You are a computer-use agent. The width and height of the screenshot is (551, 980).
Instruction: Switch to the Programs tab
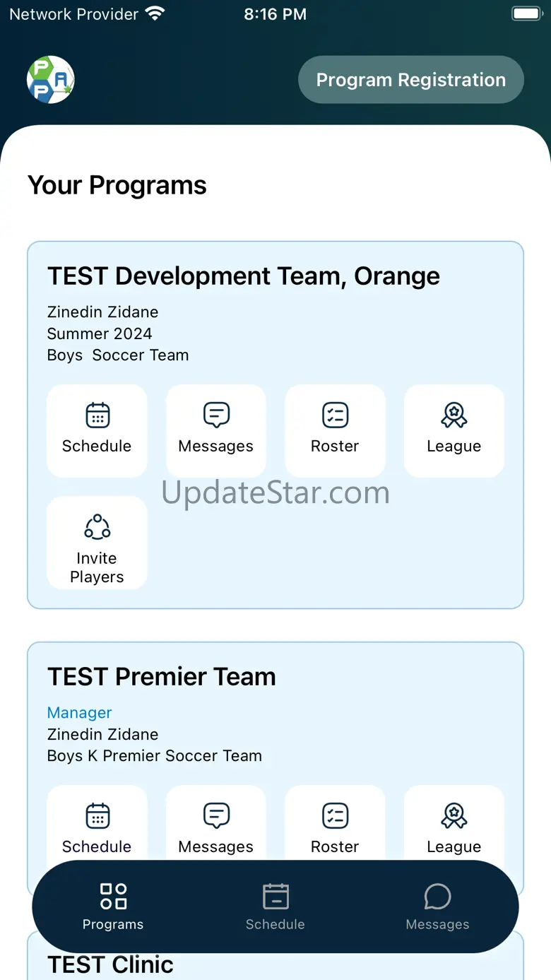click(113, 906)
